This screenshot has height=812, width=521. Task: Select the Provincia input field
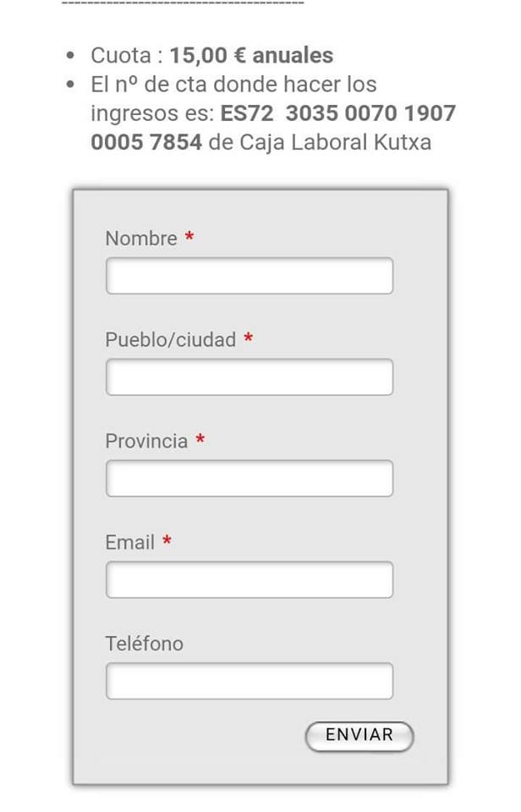250,479
